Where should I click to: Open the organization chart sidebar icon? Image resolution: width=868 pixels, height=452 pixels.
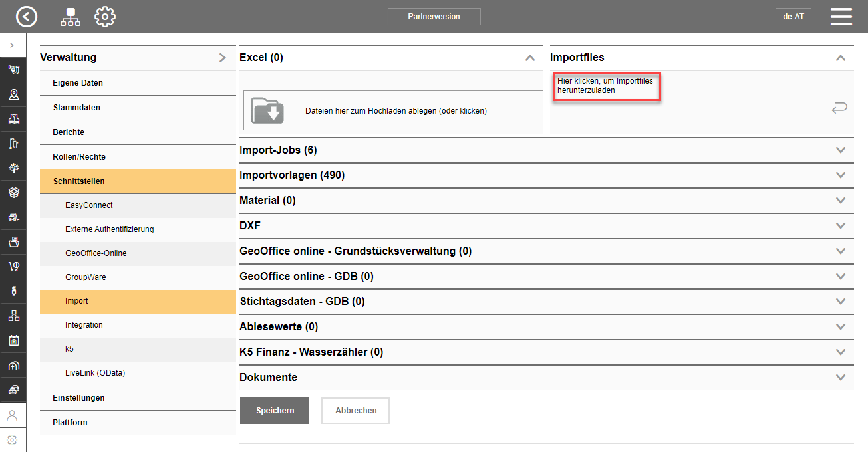[13, 316]
